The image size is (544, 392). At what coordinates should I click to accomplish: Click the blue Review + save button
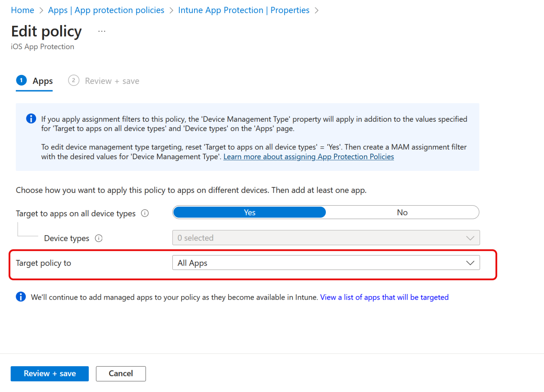click(50, 374)
